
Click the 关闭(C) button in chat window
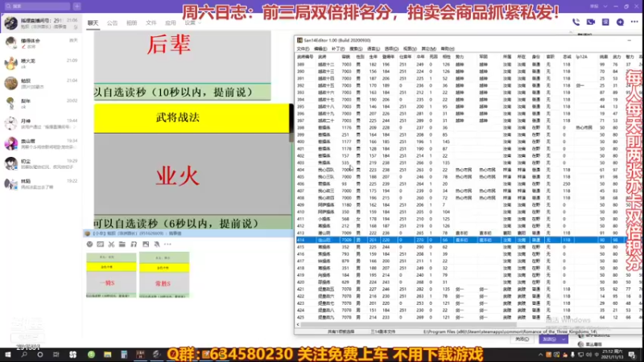tap(522, 339)
